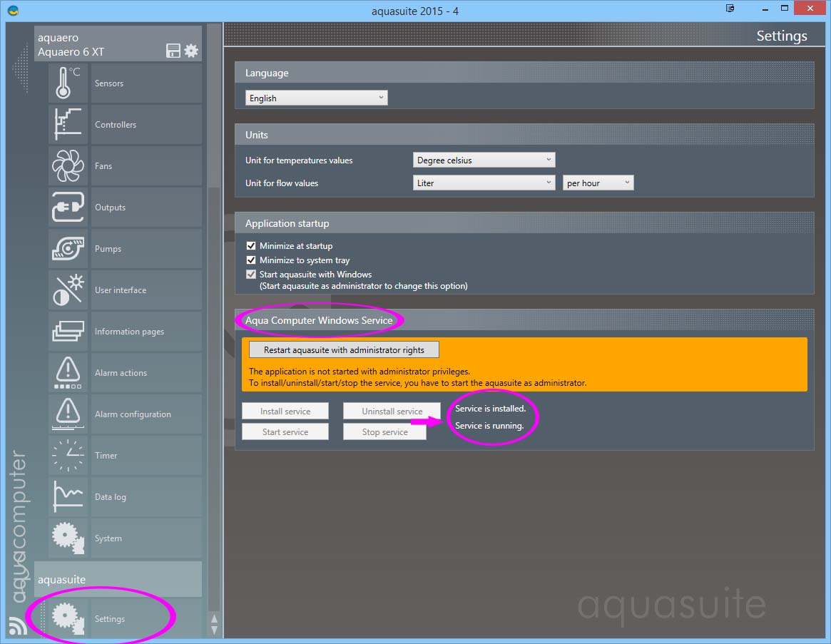The image size is (831, 644).
Task: Click the Alarm configuration warning icon
Action: click(68, 414)
